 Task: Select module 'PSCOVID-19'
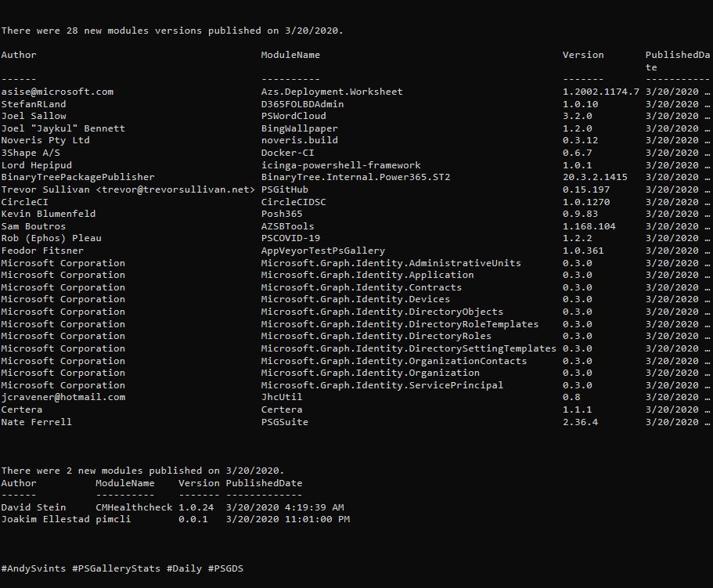pyautogui.click(x=290, y=238)
